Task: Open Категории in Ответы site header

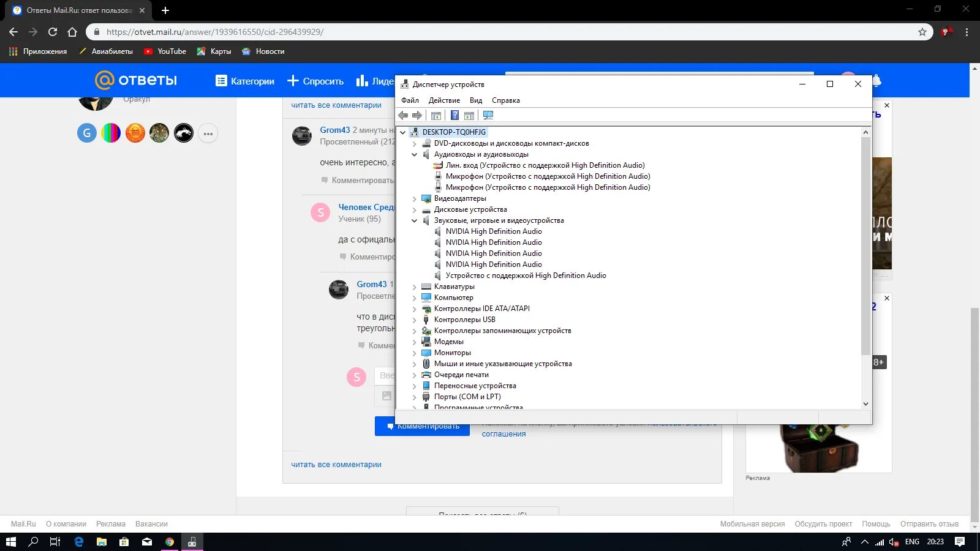Action: coord(245,81)
